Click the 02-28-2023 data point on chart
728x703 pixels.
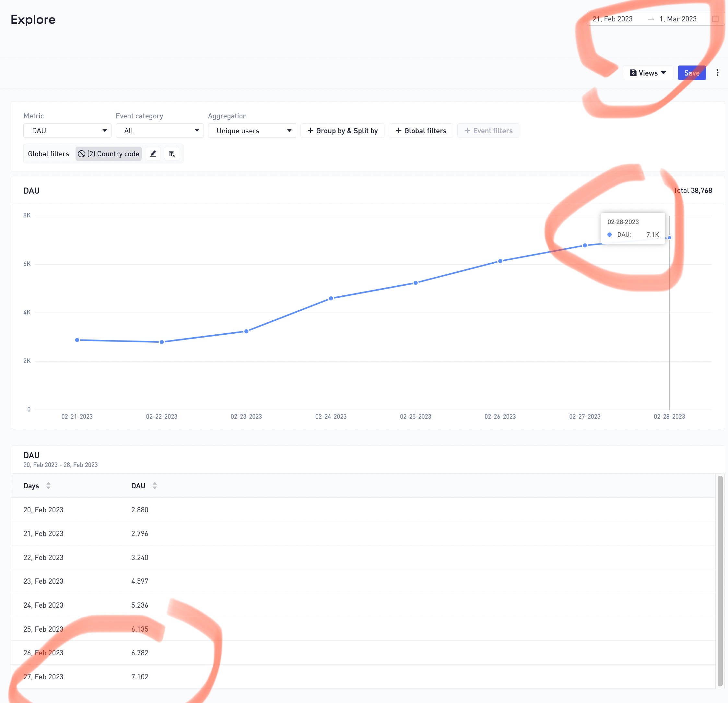(x=669, y=237)
